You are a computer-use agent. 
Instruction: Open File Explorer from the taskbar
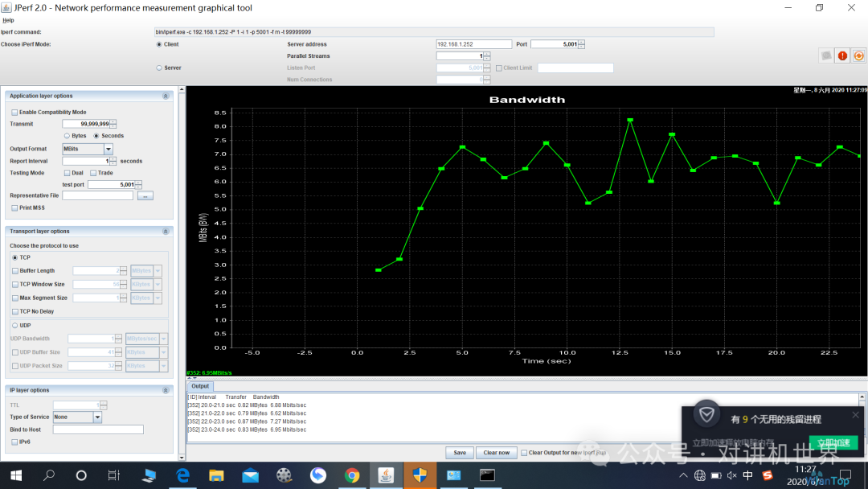click(x=216, y=475)
